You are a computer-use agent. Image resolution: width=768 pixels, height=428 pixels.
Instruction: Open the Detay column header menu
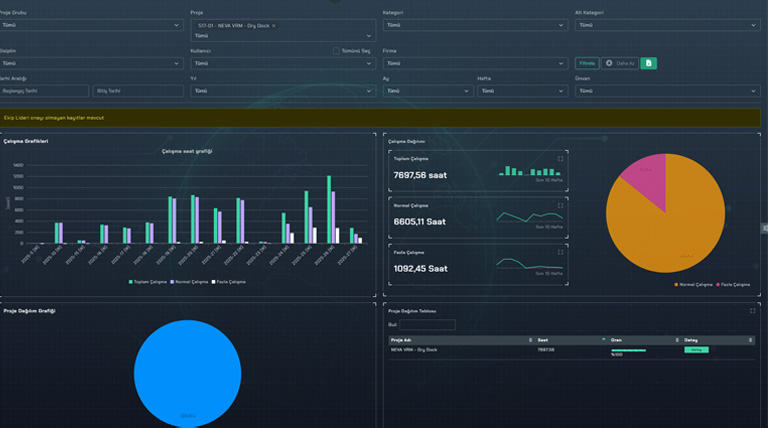751,340
